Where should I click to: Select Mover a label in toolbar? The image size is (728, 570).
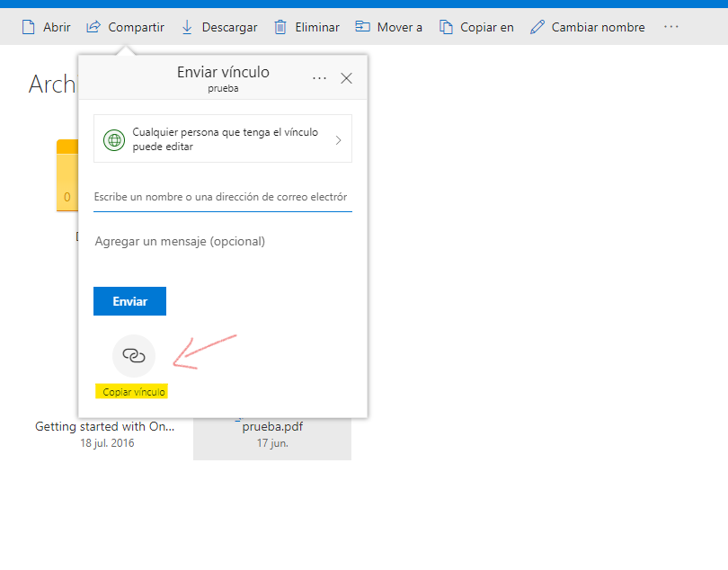pyautogui.click(x=400, y=27)
